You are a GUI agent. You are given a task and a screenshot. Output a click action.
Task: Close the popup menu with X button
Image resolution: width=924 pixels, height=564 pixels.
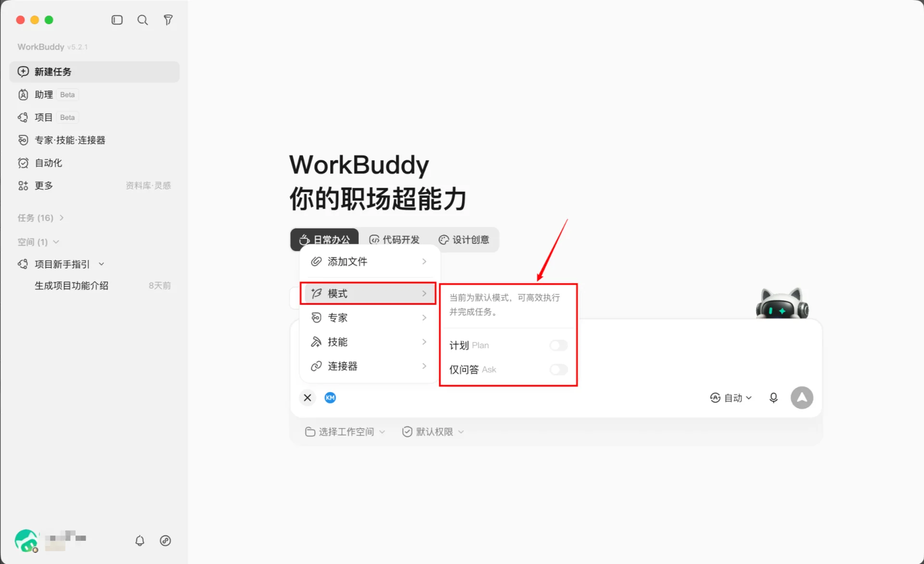(x=308, y=398)
